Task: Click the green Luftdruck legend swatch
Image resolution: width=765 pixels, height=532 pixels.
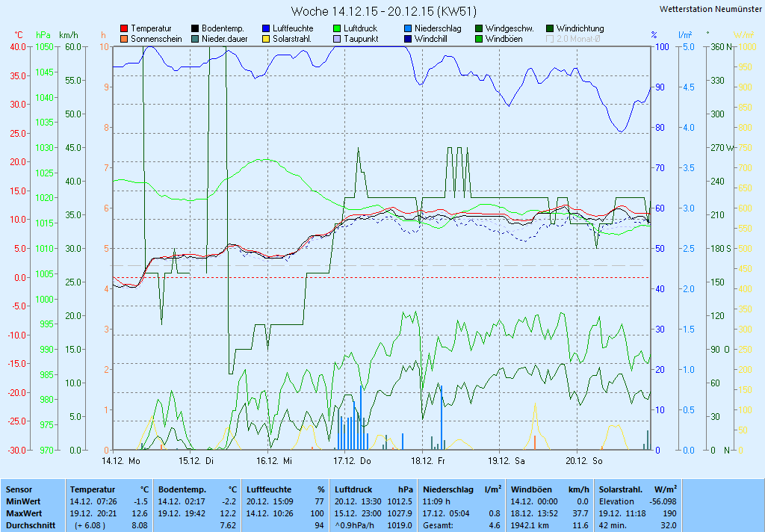Action: click(x=337, y=29)
